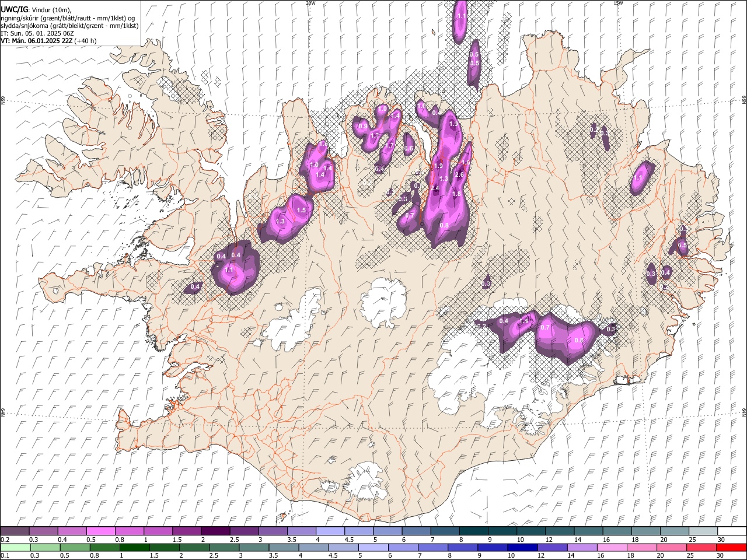This screenshot has width=747, height=560.
Task: Click the '20W' longitude label on the top edge
Action: tap(310, 3)
